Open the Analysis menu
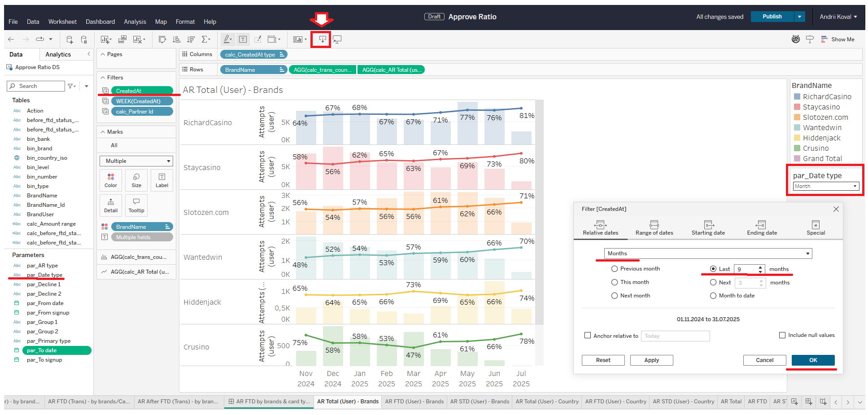 (135, 22)
